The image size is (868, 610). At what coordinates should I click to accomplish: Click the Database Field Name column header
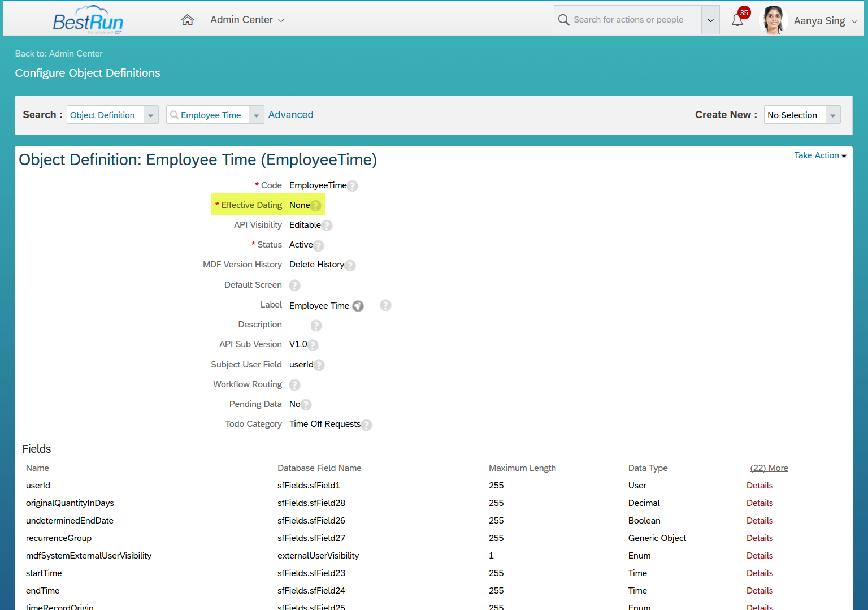point(319,468)
